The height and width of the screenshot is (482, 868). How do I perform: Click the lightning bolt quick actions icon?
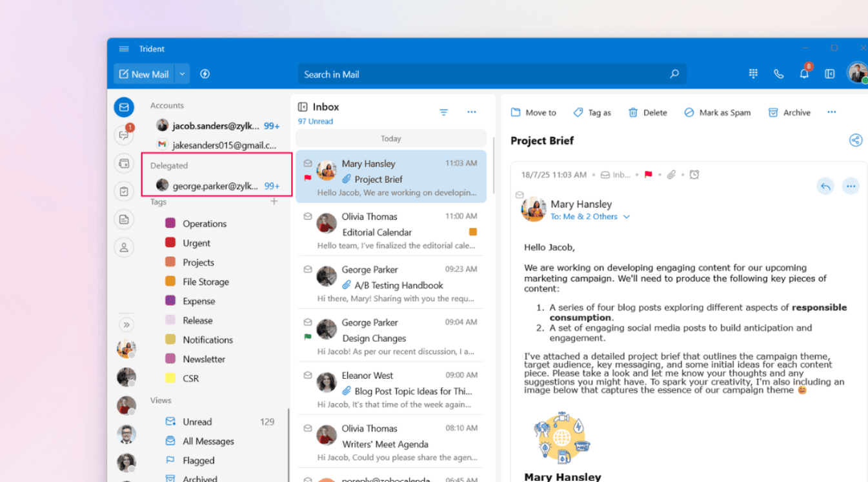[205, 74]
